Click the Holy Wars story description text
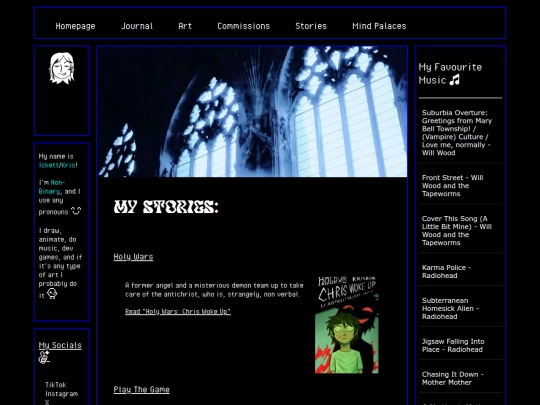The width and height of the screenshot is (540, 405). point(214,290)
